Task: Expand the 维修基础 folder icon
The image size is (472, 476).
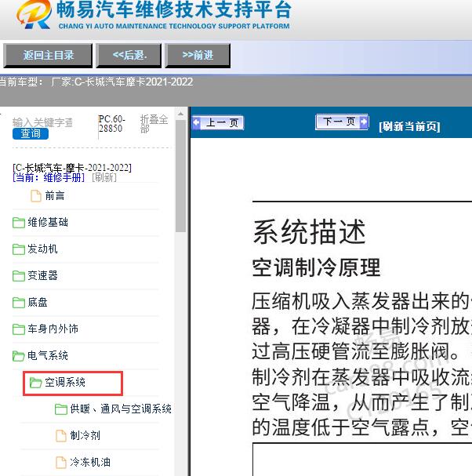Action: point(19,223)
